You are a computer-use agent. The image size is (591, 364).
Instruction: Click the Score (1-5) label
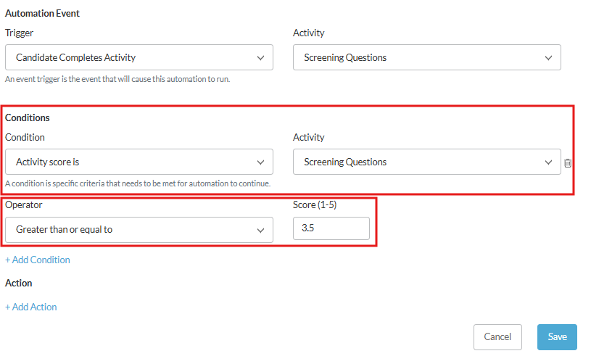click(x=315, y=205)
